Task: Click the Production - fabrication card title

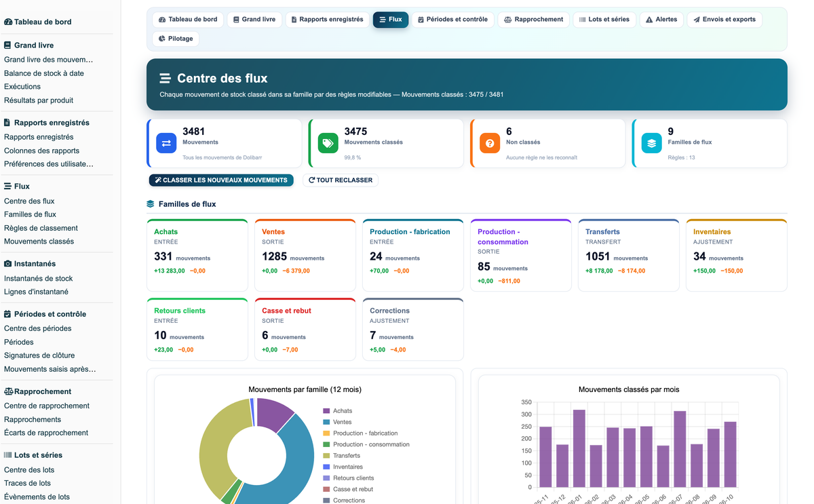Action: point(410,232)
